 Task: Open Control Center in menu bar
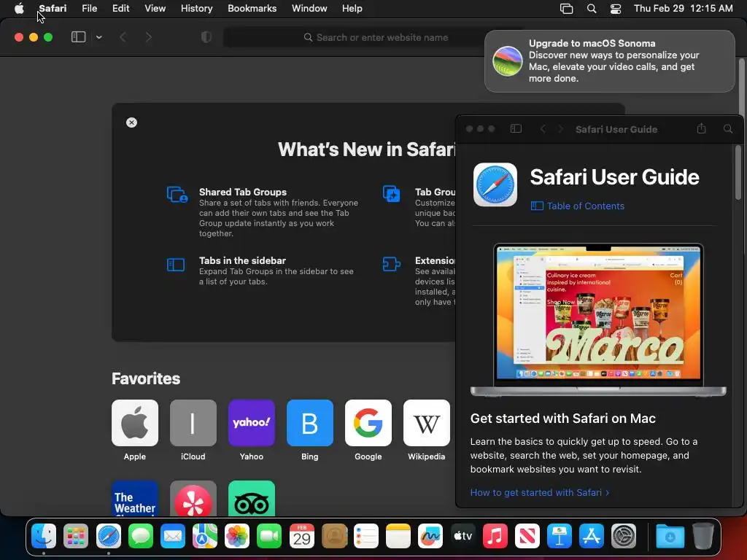tap(616, 9)
